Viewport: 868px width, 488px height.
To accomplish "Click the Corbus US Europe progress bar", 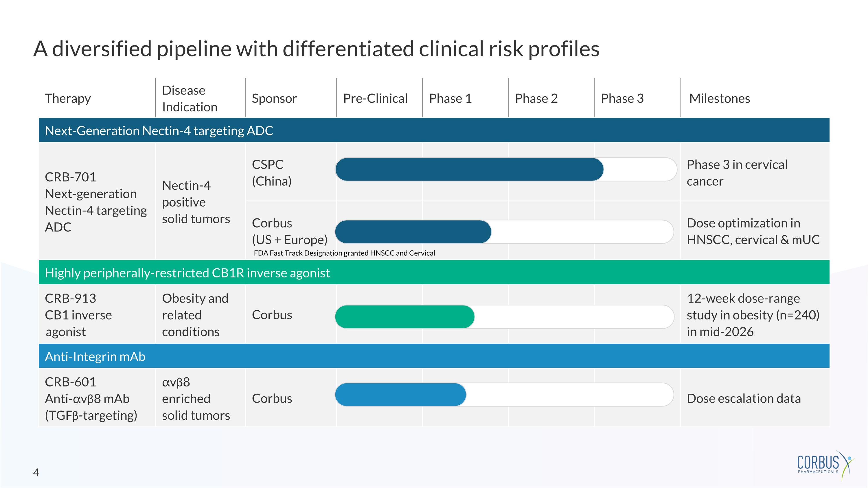I will coord(413,232).
